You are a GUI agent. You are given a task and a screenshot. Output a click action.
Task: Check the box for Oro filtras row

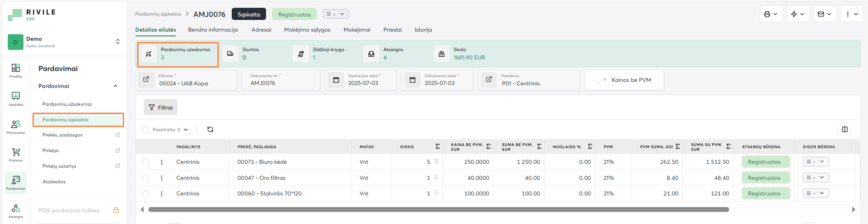tap(146, 178)
